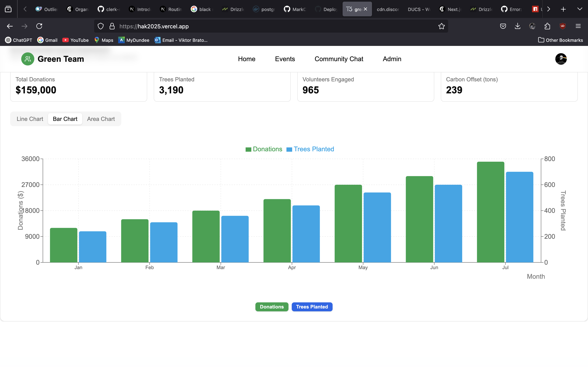Image resolution: width=588 pixels, height=367 pixels.
Task: Open the extensions puzzle icon
Action: click(547, 26)
